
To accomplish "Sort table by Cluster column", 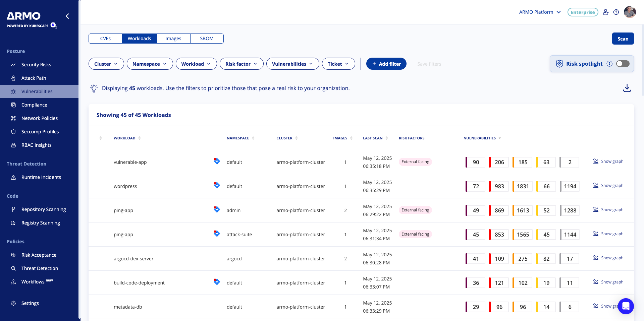I will tap(287, 138).
